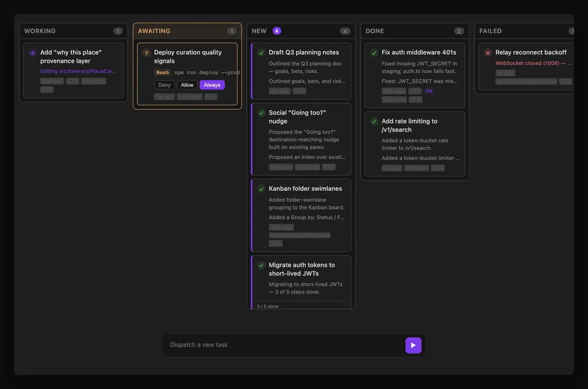The image size is (588, 389).
Task: Click the purple send arrow button
Action: (413, 345)
